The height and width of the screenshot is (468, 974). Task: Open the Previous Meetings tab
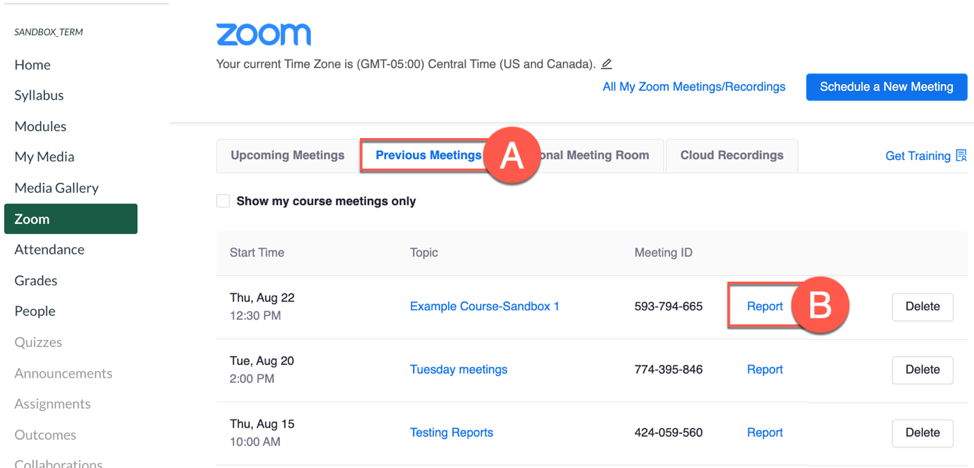coord(427,155)
